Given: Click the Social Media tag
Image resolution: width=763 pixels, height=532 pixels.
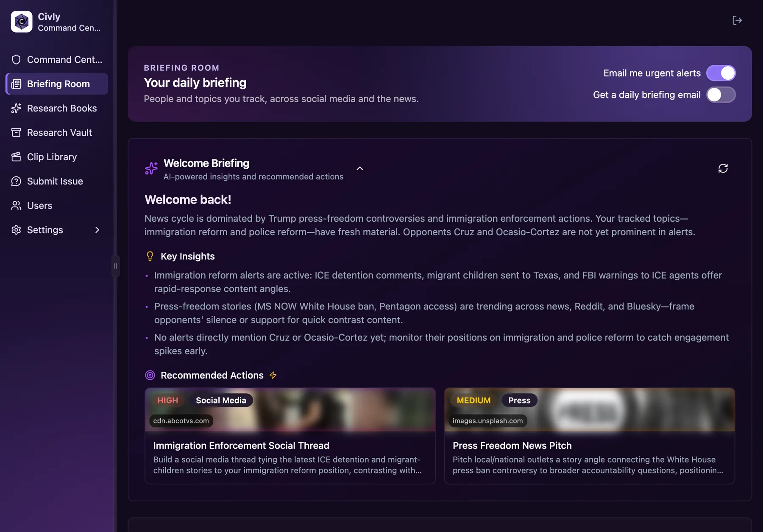Looking at the screenshot, I should [x=221, y=400].
